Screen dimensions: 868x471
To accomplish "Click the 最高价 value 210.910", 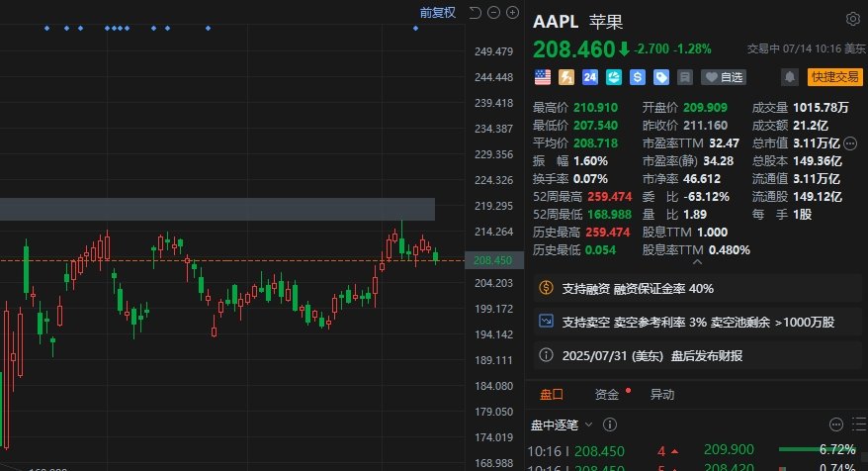I will coord(596,108).
